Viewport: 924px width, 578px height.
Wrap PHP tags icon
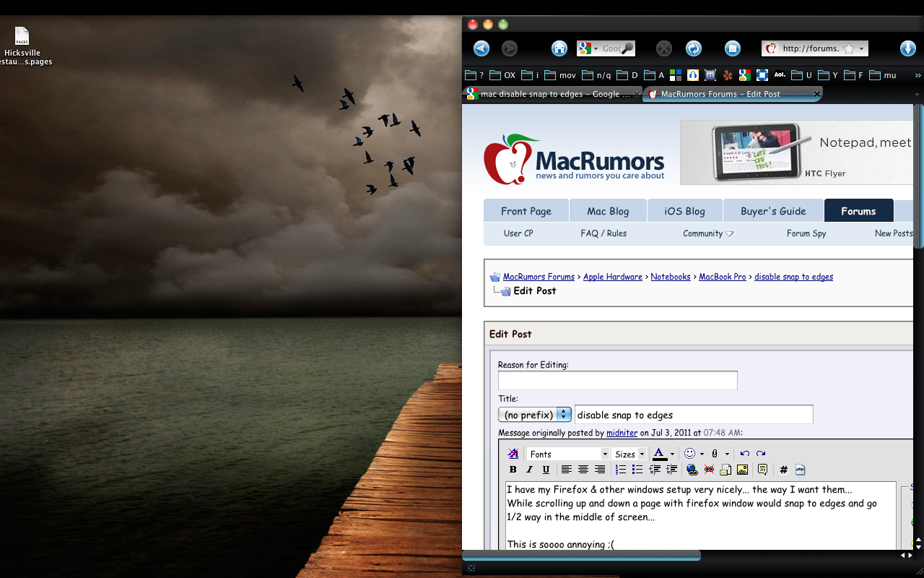(801, 470)
